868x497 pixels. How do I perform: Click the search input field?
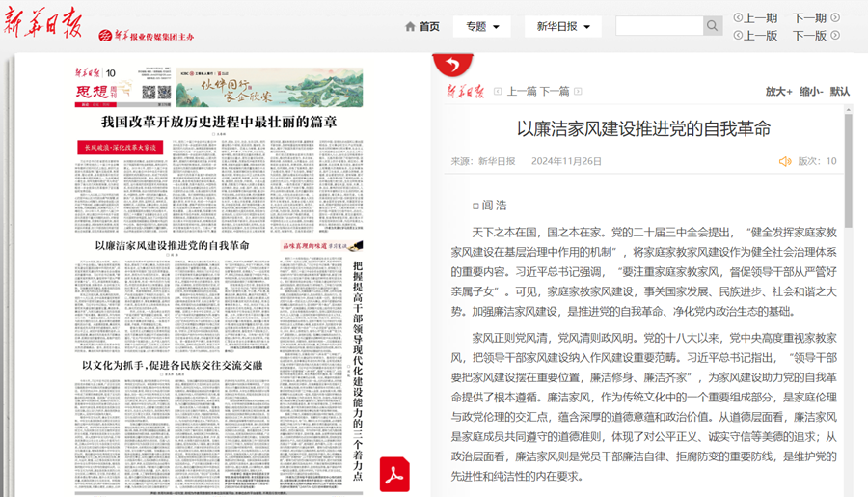coord(659,26)
